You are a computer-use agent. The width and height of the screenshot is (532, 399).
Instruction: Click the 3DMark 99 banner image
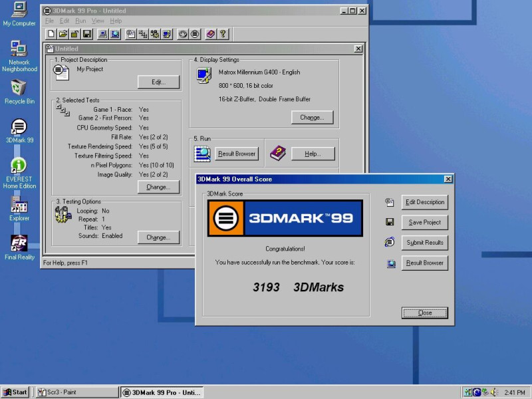click(285, 218)
